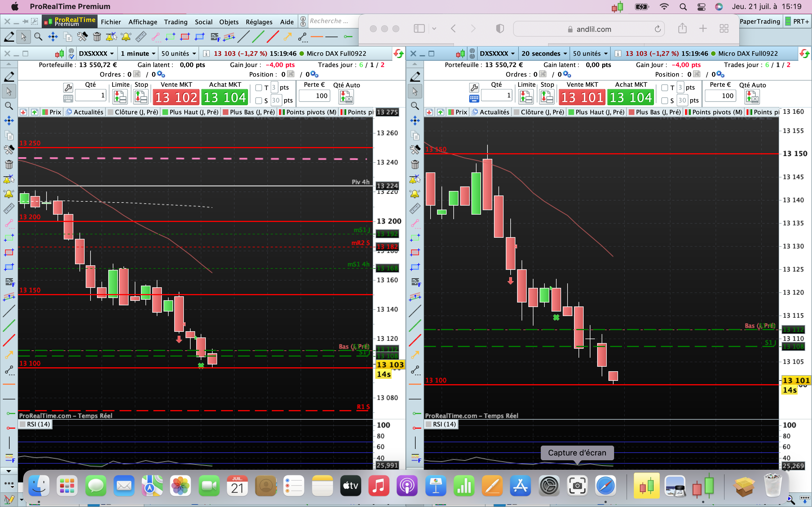Click the Perte € input field in left chart

[314, 96]
